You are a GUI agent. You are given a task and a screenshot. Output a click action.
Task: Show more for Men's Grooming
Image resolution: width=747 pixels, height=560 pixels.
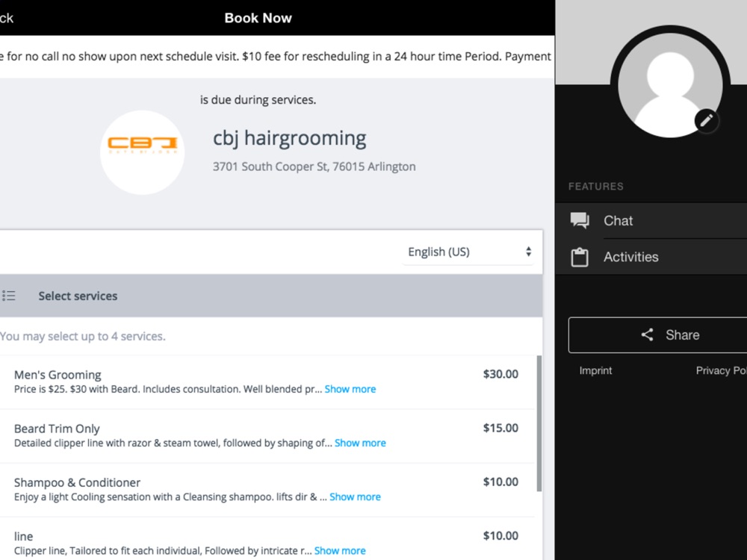(x=350, y=389)
